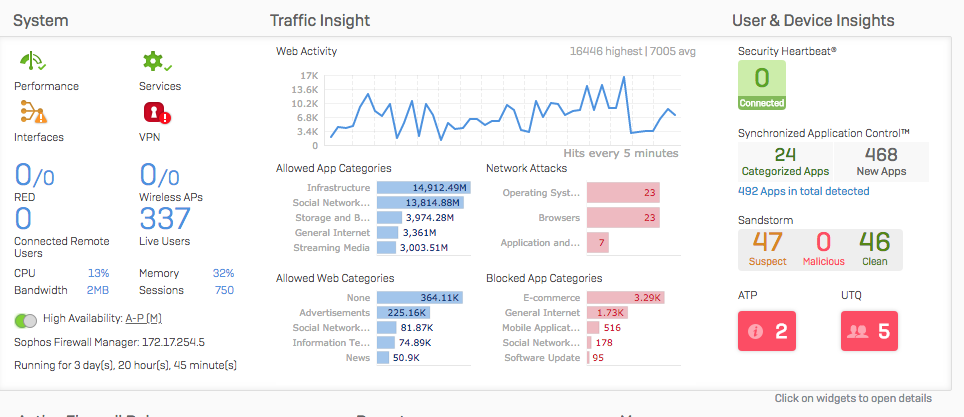This screenshot has height=417, width=964.
Task: Toggle the High Availability switch
Action: (26, 320)
